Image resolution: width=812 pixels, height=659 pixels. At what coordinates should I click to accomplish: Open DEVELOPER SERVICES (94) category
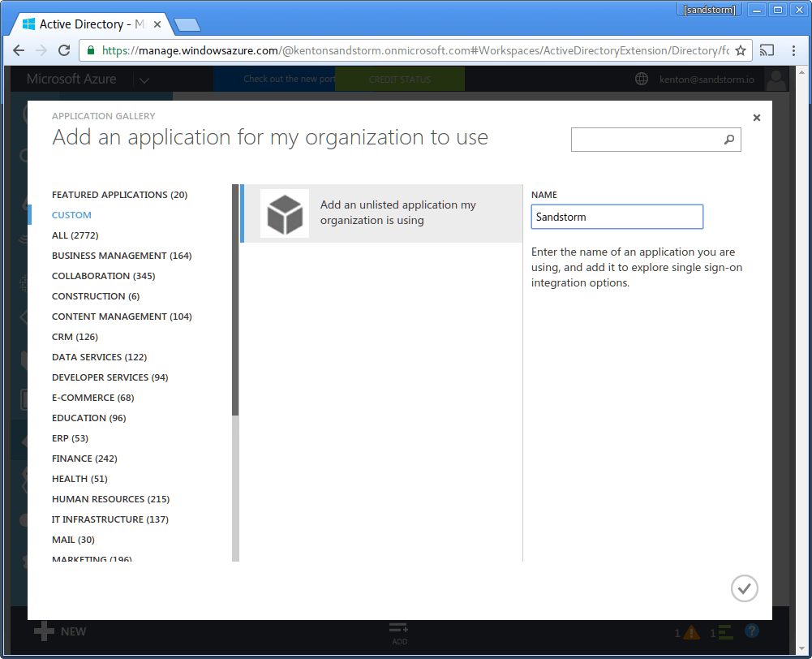tap(110, 377)
